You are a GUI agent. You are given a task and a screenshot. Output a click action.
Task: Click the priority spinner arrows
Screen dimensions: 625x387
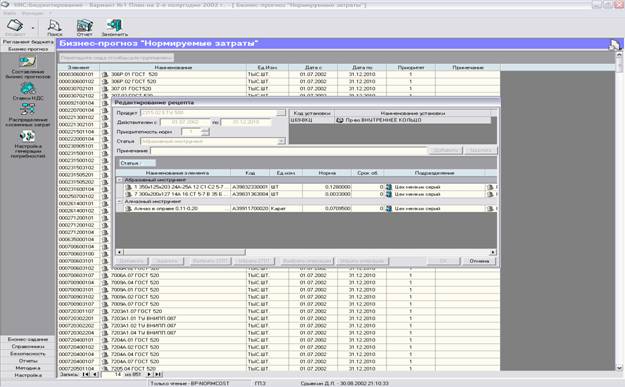(205, 132)
